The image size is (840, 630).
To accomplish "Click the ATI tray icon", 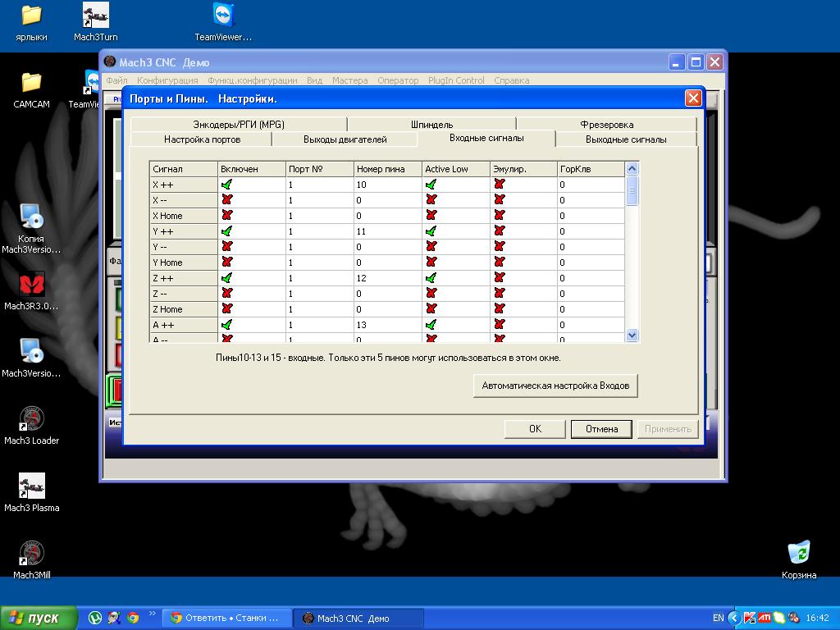I will [x=765, y=618].
